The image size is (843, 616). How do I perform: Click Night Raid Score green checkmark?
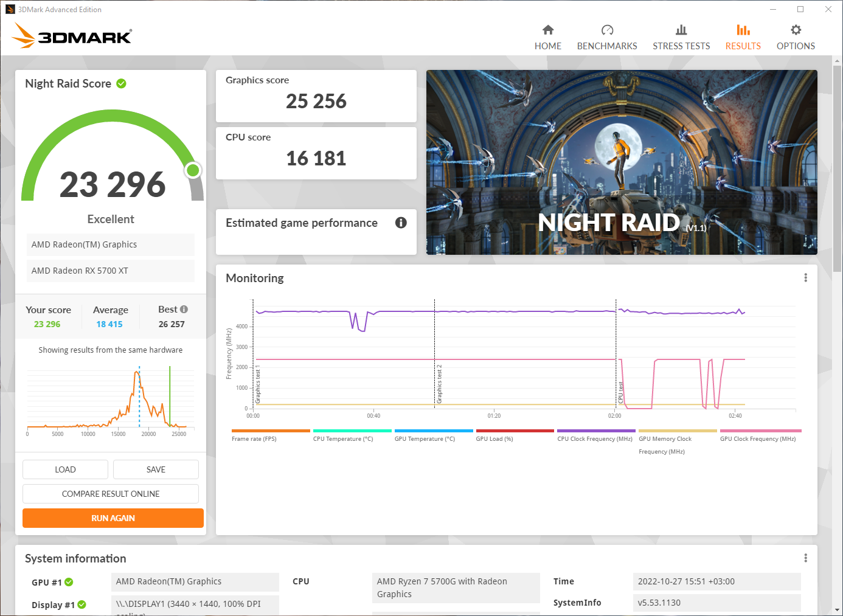[122, 83]
